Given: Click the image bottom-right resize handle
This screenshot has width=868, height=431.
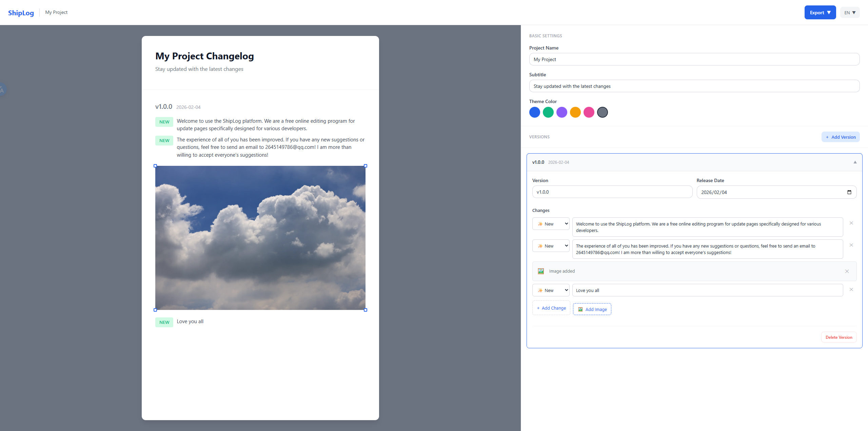Looking at the screenshot, I should (366, 310).
